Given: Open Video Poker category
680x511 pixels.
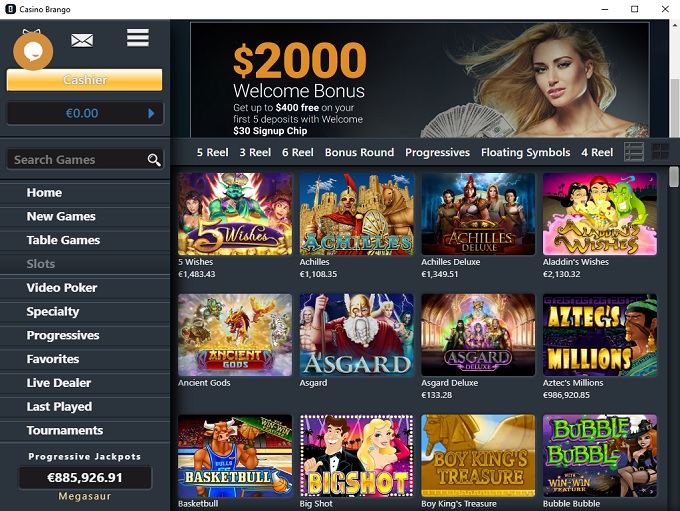Looking at the screenshot, I should coord(62,288).
